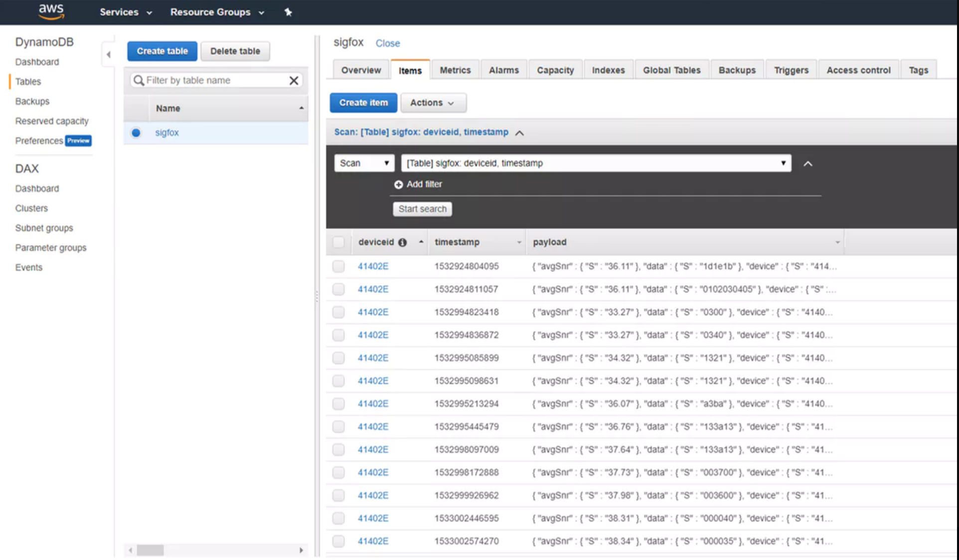Screen dimensions: 959x560
Task: Collapse the scan panel using dark chevron
Action: (808, 163)
